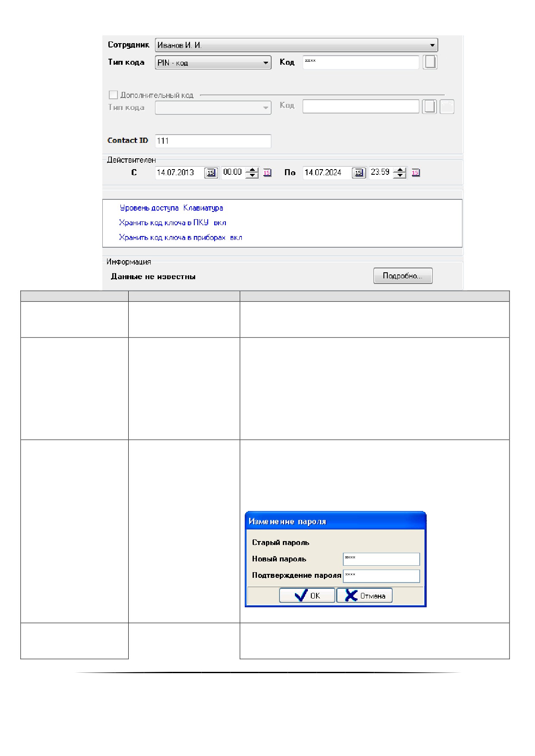This screenshot has width=535, height=756.
Task: Click the Contact ID field containing 111
Action: (213, 141)
